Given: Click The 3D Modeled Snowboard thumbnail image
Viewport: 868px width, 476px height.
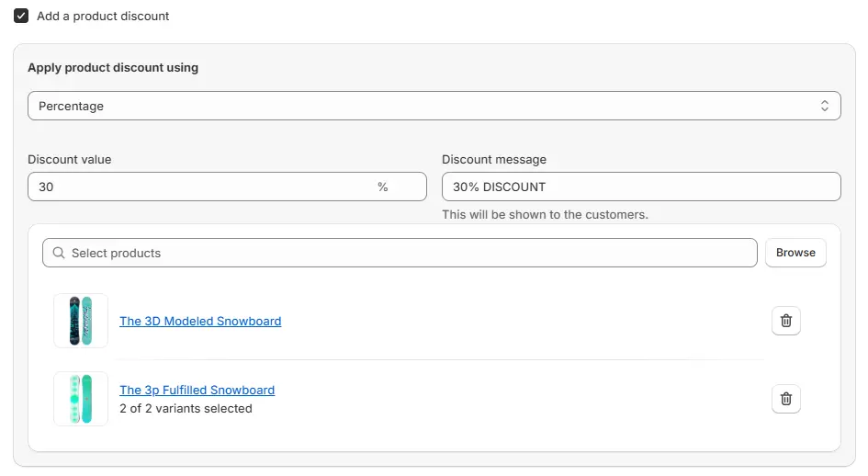Looking at the screenshot, I should click(81, 321).
